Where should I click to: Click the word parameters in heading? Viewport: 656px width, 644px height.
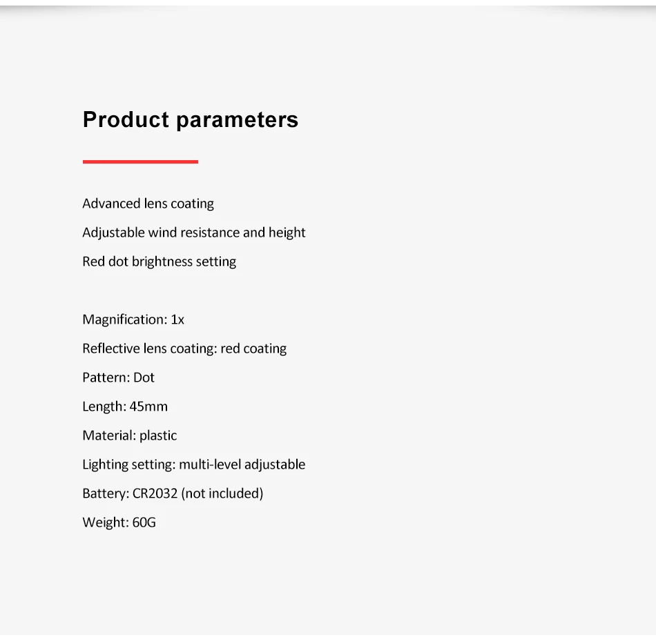[237, 119]
